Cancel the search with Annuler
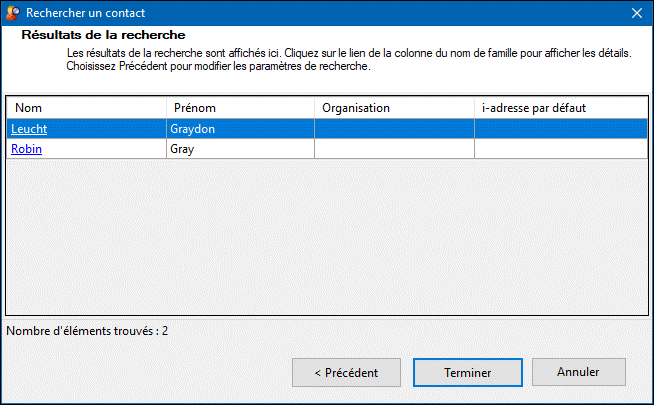Viewport: 654px width, 405px height. click(x=578, y=372)
